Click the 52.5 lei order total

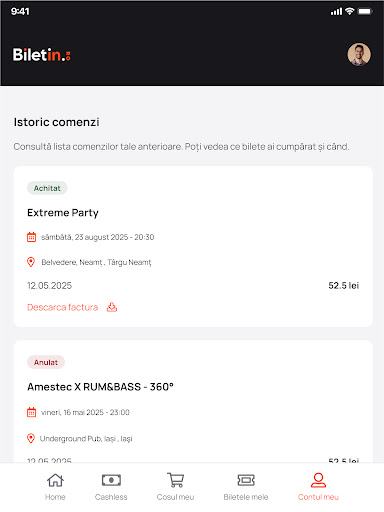click(x=343, y=286)
